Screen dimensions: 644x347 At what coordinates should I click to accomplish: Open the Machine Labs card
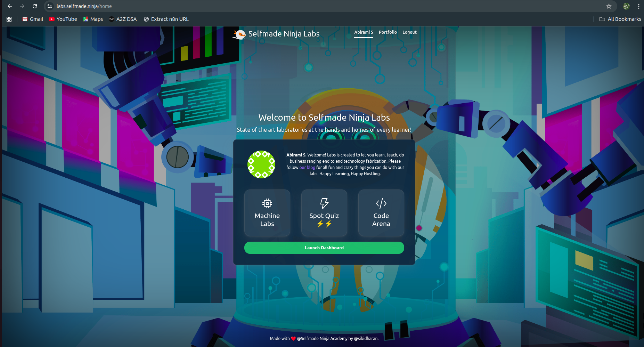(x=267, y=213)
